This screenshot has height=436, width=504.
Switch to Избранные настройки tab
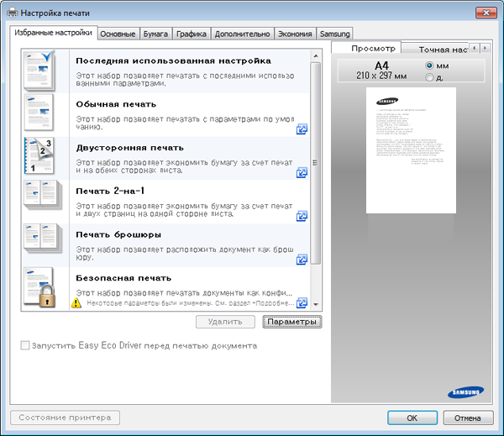[54, 33]
